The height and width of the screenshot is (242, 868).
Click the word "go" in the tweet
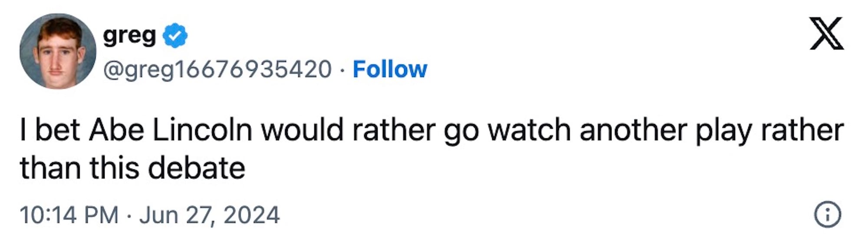tap(461, 131)
